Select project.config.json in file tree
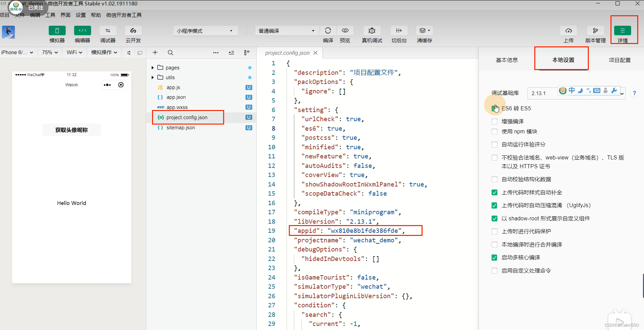644x330 pixels. [x=187, y=117]
